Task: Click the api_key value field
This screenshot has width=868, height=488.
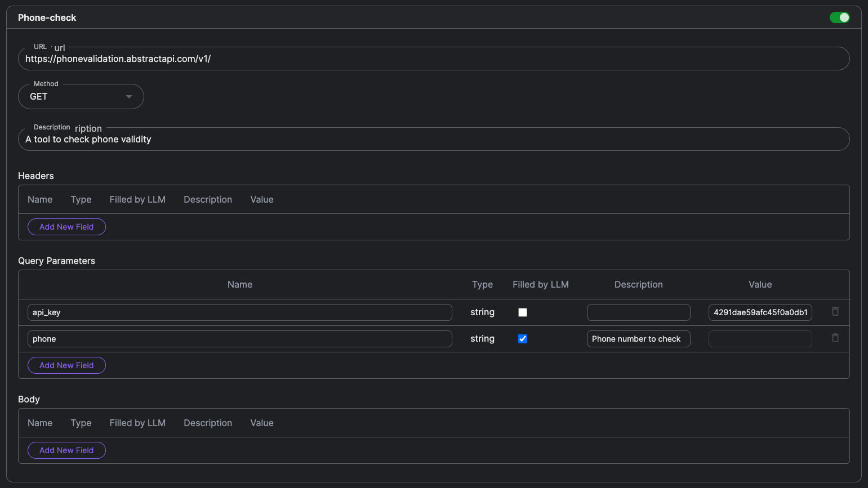Action: pos(760,312)
